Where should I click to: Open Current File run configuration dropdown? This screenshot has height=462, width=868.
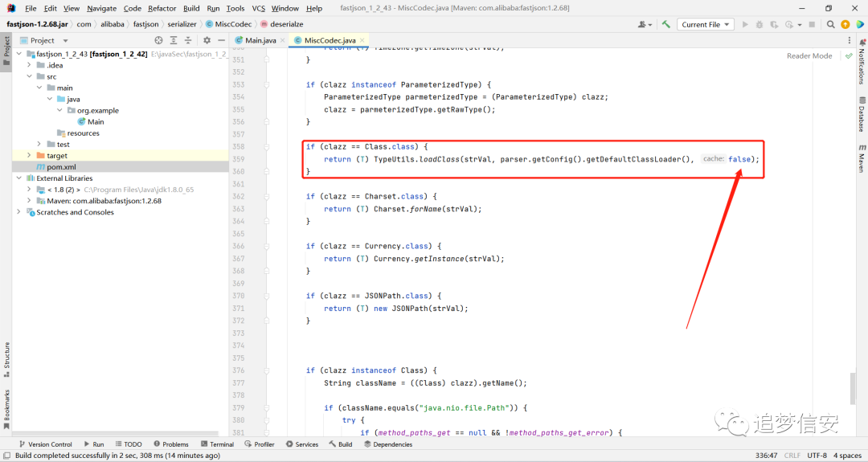click(706, 24)
